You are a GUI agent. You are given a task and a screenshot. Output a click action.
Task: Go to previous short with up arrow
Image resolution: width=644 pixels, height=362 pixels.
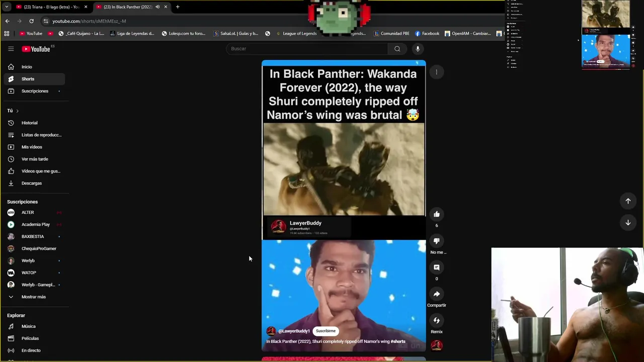click(x=628, y=201)
